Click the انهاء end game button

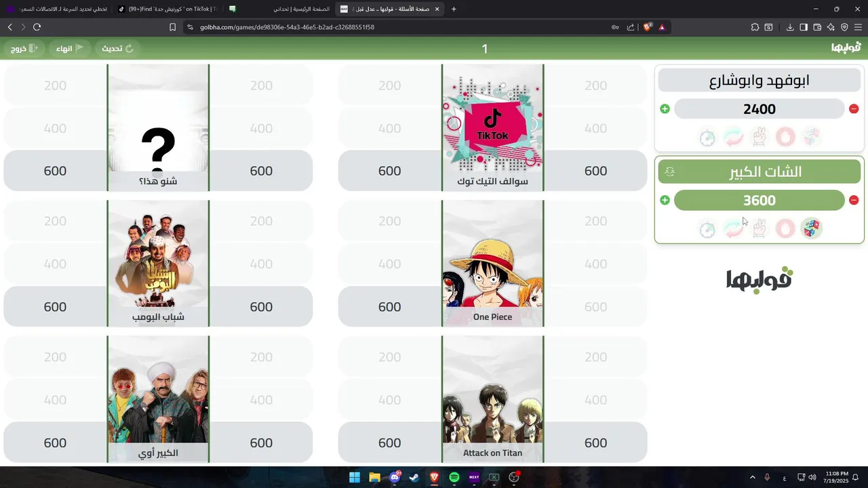click(69, 49)
